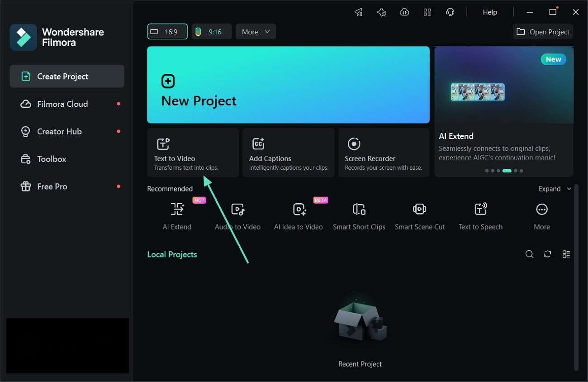
Task: Open the Add Captions tool
Action: coord(288,153)
